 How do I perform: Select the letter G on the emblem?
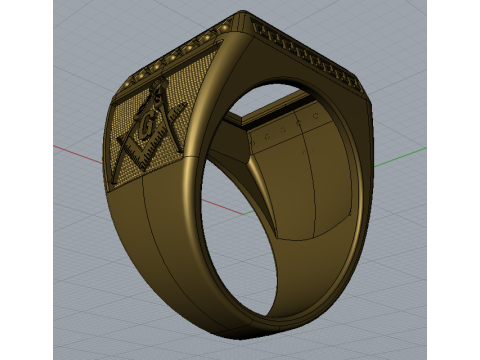pos(146,126)
